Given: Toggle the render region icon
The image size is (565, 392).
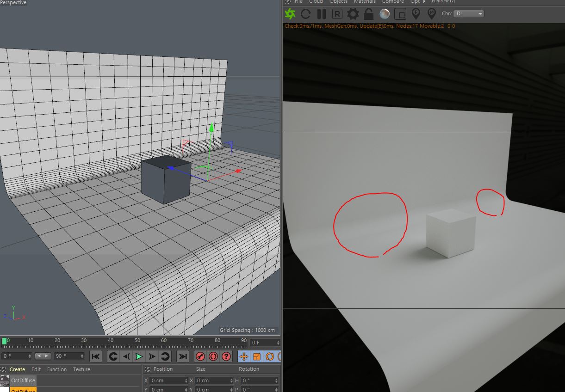Looking at the screenshot, I should click(x=400, y=14).
